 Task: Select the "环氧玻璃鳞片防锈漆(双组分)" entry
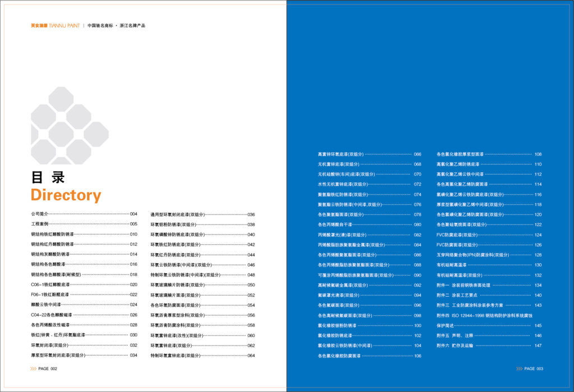(203, 285)
